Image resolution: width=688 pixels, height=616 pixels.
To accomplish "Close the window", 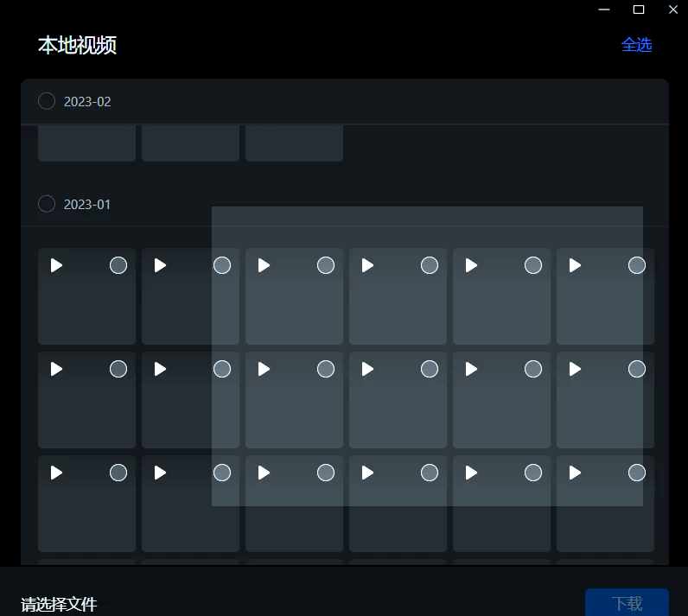I will pos(673,10).
